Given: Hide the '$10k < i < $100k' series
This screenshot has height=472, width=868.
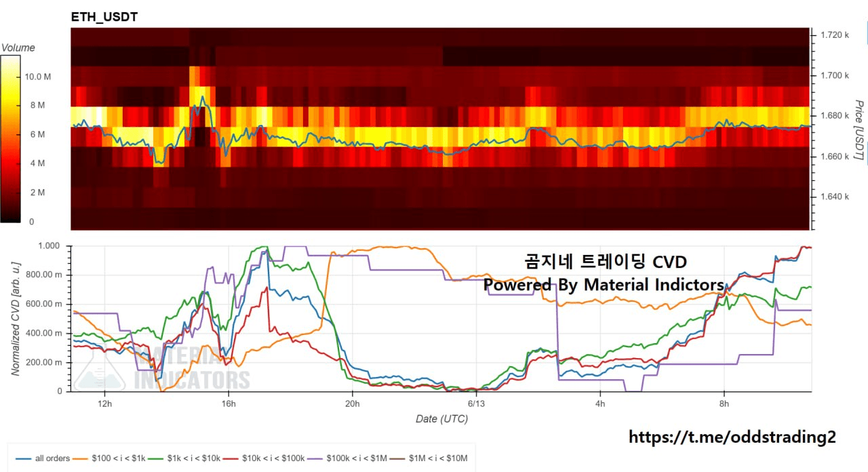Looking at the screenshot, I should (274, 458).
